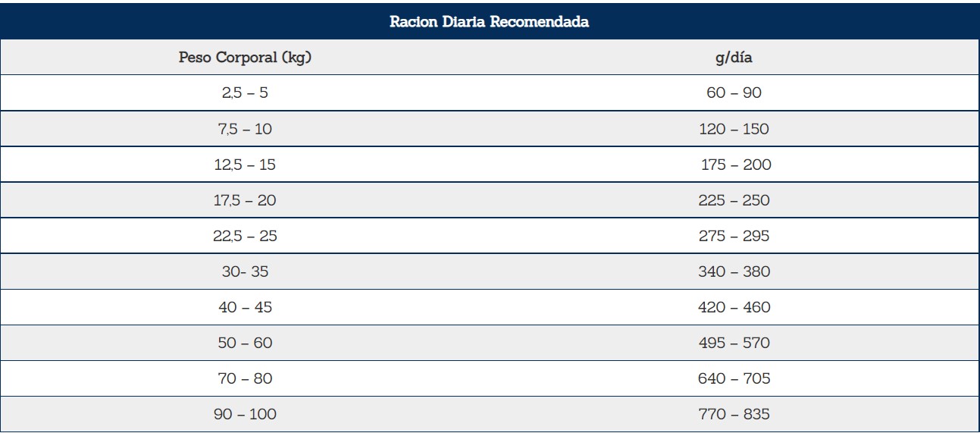The height and width of the screenshot is (433, 980).
Task: Click the 495 – 570 grams cell
Action: pyautogui.click(x=734, y=343)
